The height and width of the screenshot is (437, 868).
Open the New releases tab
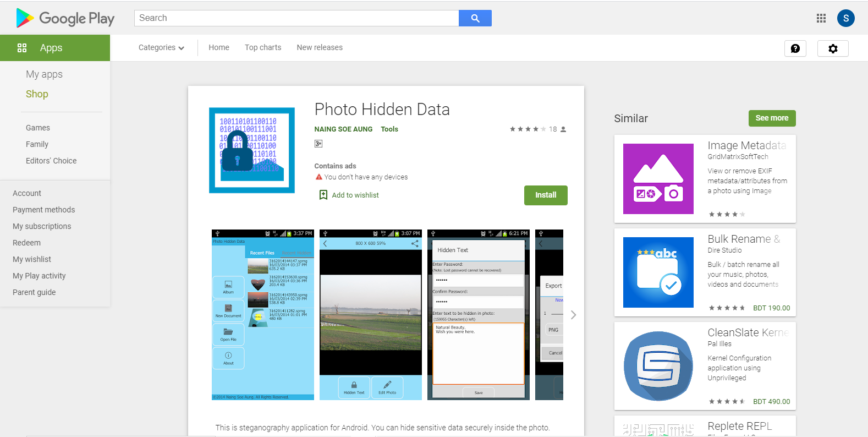(320, 48)
